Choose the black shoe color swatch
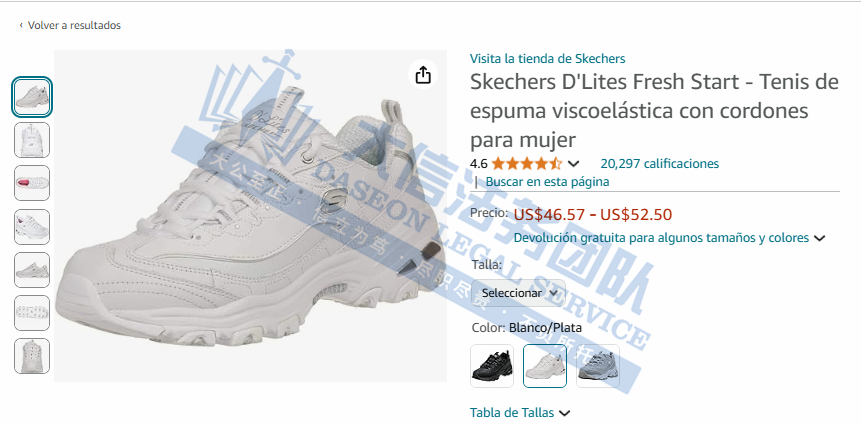The height and width of the screenshot is (426, 861). point(492,366)
